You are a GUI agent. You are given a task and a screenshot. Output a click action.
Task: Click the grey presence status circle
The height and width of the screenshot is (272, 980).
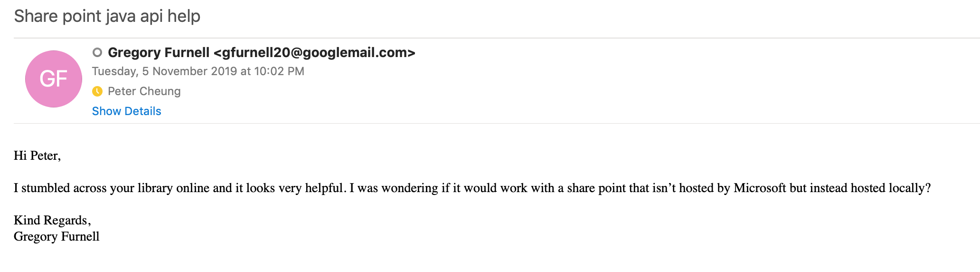97,52
